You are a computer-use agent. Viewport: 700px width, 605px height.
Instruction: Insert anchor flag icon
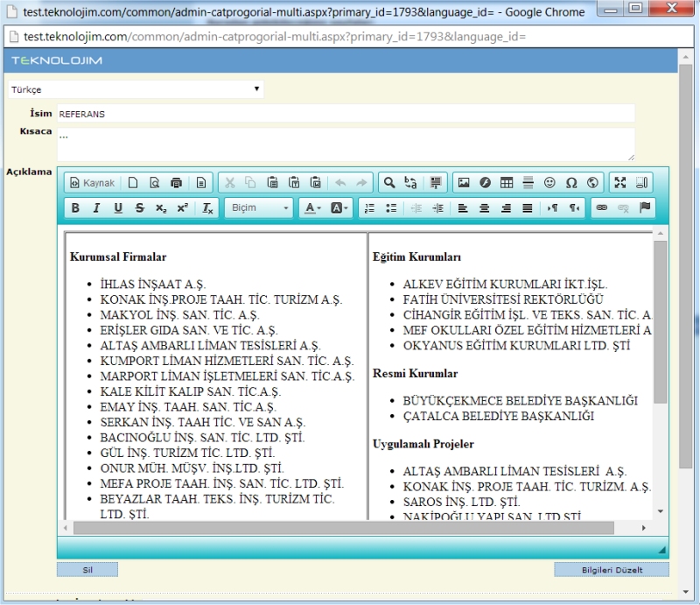coord(645,208)
